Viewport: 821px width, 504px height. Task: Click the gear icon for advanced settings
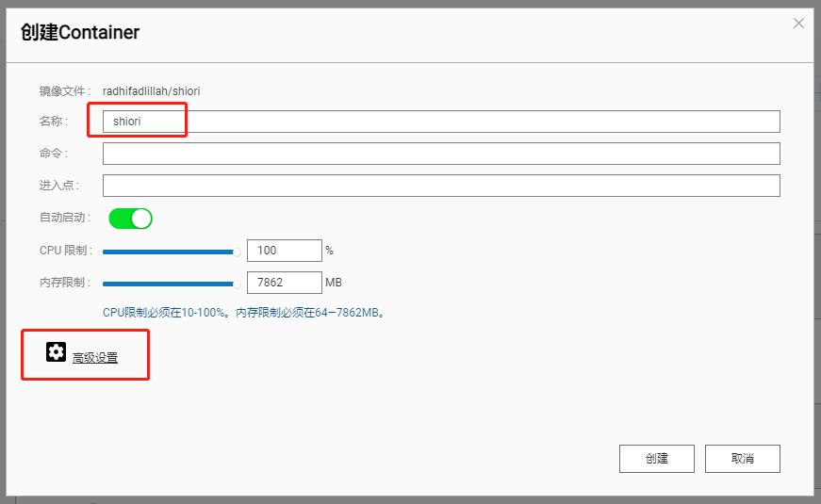pyautogui.click(x=56, y=352)
